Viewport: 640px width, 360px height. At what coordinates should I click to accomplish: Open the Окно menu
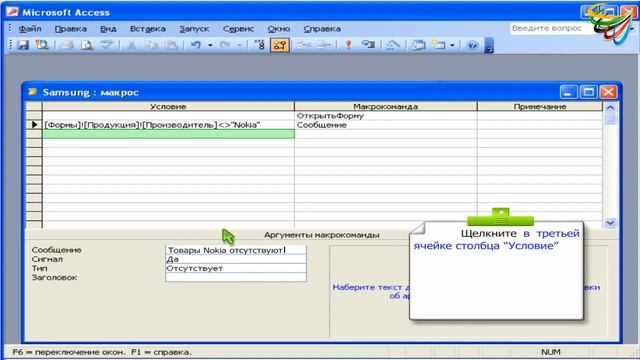click(279, 29)
